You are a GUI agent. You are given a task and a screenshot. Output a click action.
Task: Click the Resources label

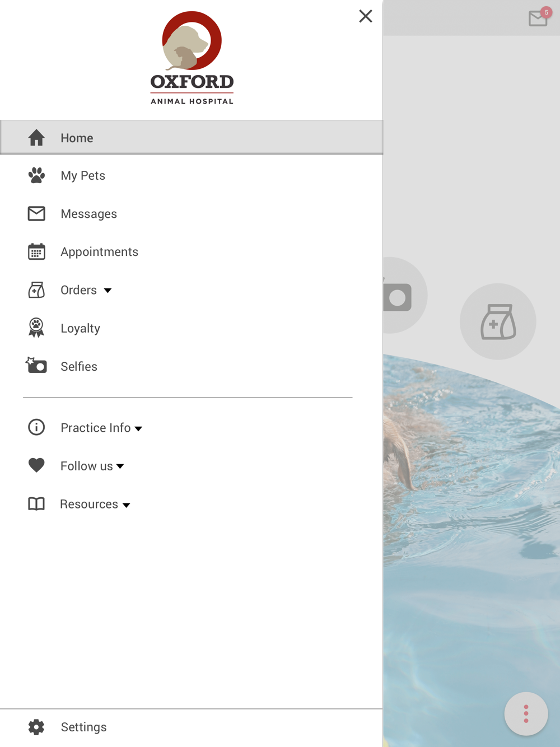coord(89,504)
